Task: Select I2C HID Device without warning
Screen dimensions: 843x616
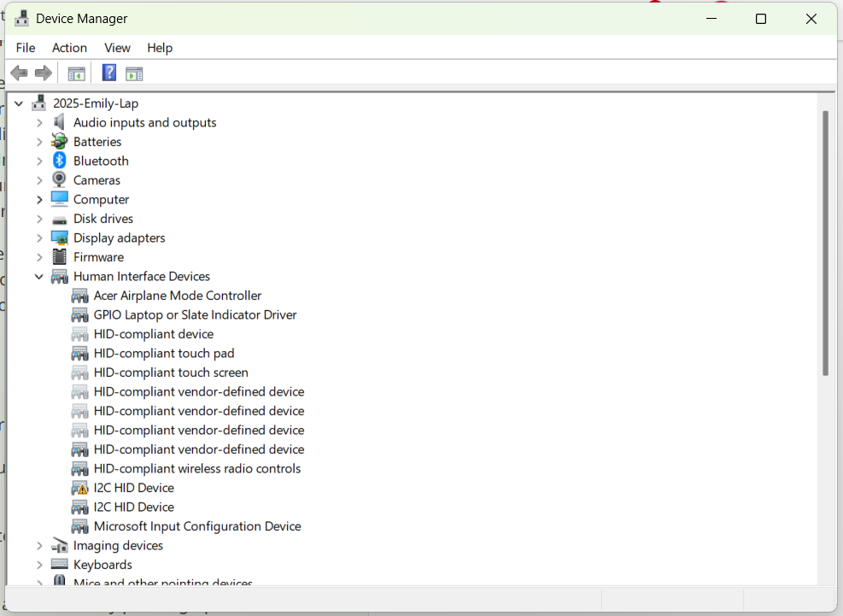Action: pos(134,507)
